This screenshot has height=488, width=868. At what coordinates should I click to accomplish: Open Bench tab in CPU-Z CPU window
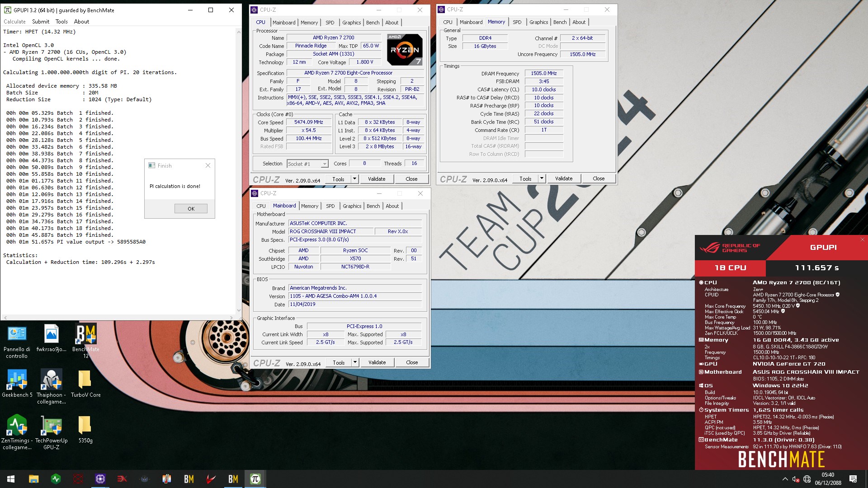pyautogui.click(x=373, y=23)
